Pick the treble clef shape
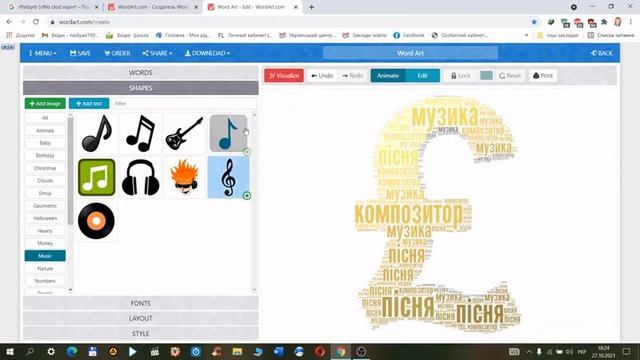 click(x=228, y=178)
